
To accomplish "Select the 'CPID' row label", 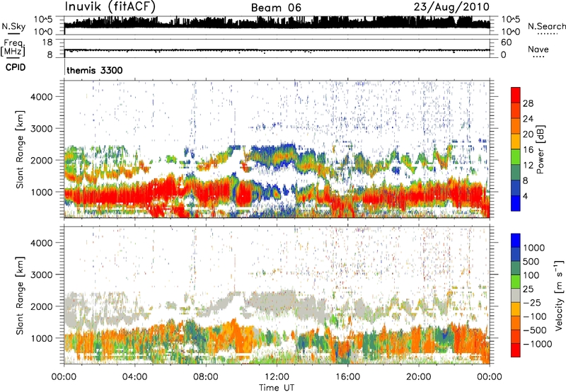I will tap(16, 67).
